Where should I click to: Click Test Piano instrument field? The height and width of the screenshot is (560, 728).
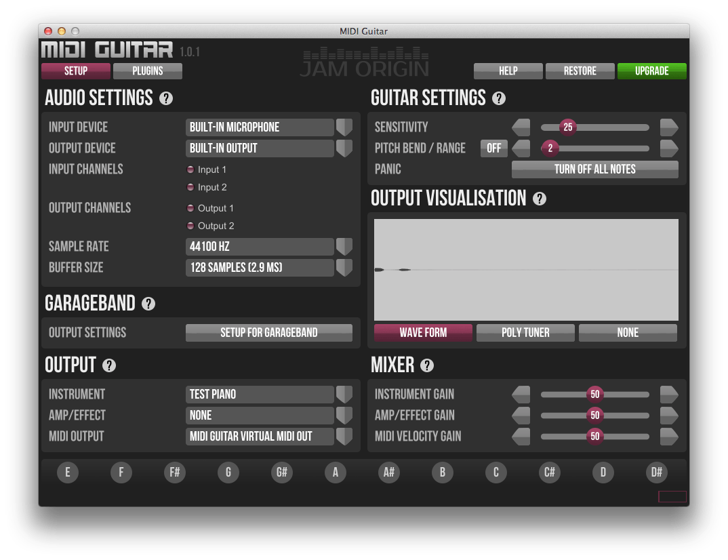[260, 394]
